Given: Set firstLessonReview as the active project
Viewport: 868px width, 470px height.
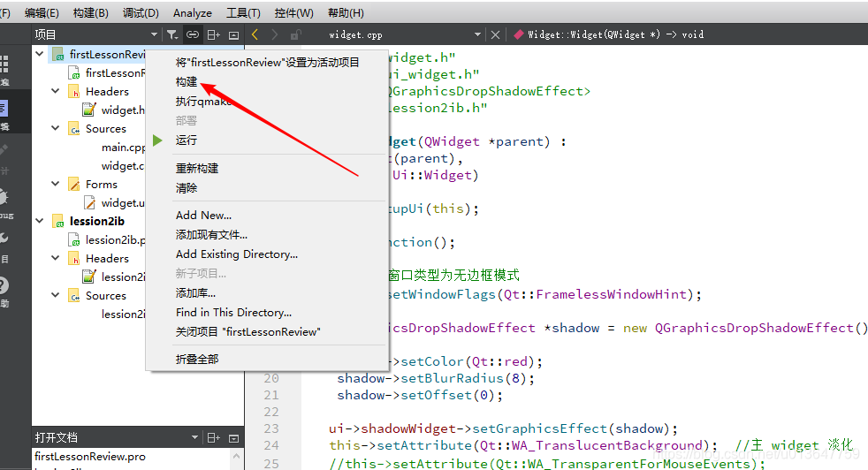Looking at the screenshot, I should (266, 62).
